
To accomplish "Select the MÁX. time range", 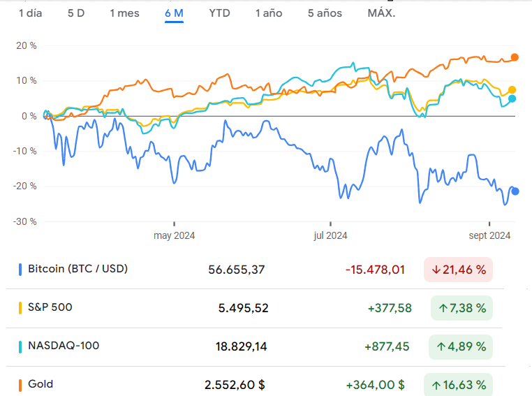I will tap(381, 13).
